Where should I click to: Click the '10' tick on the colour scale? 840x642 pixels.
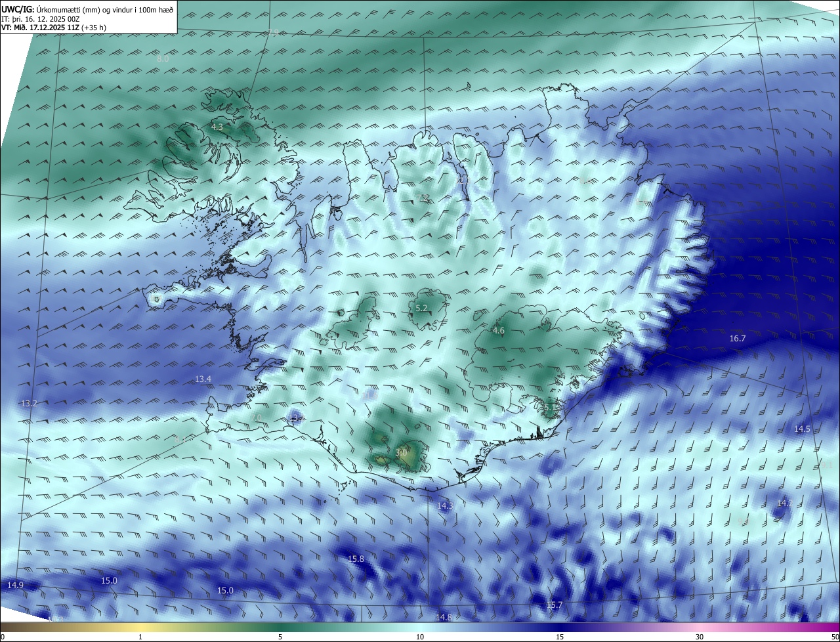click(x=420, y=637)
